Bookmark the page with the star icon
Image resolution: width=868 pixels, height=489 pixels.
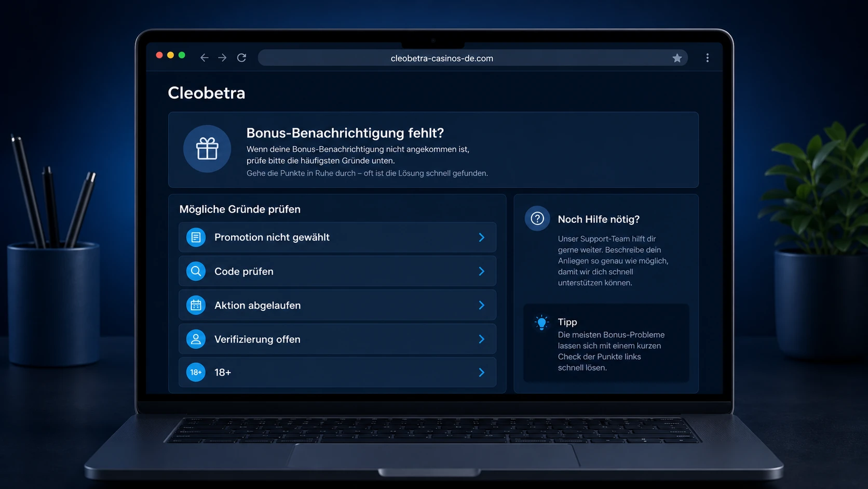[x=677, y=58]
